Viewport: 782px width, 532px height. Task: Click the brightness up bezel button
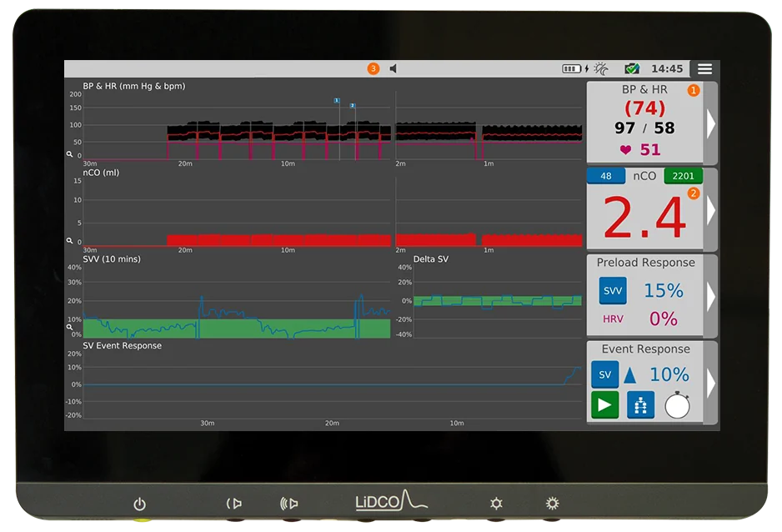[x=552, y=503]
